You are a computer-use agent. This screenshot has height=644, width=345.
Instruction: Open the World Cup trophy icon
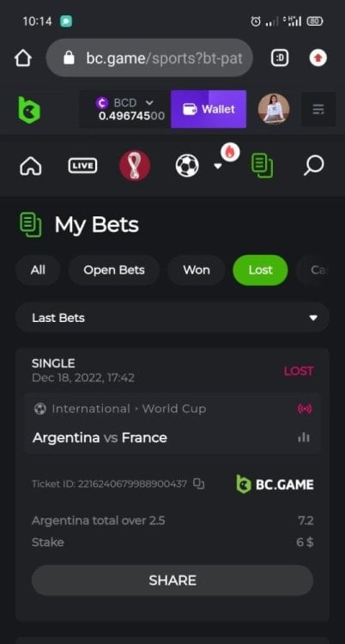[x=135, y=166]
